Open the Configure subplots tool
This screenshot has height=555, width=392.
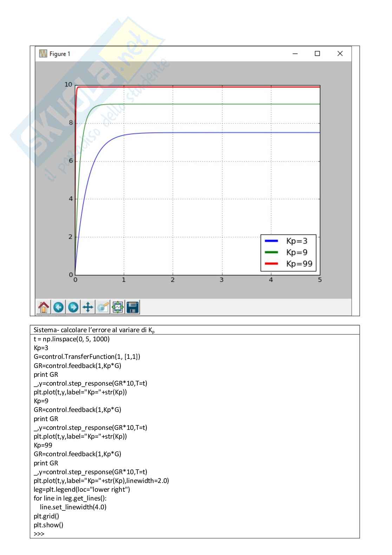pyautogui.click(x=118, y=307)
